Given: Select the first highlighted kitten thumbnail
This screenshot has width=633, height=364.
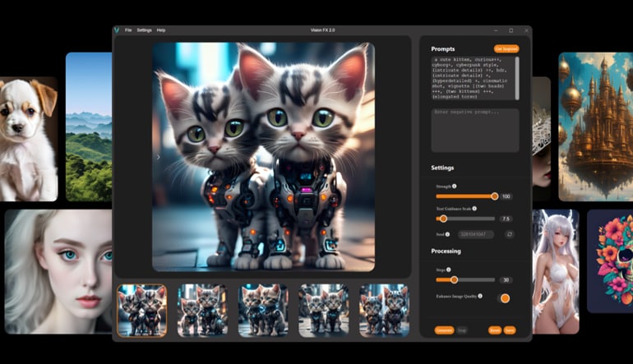Looking at the screenshot, I should pyautogui.click(x=141, y=311).
